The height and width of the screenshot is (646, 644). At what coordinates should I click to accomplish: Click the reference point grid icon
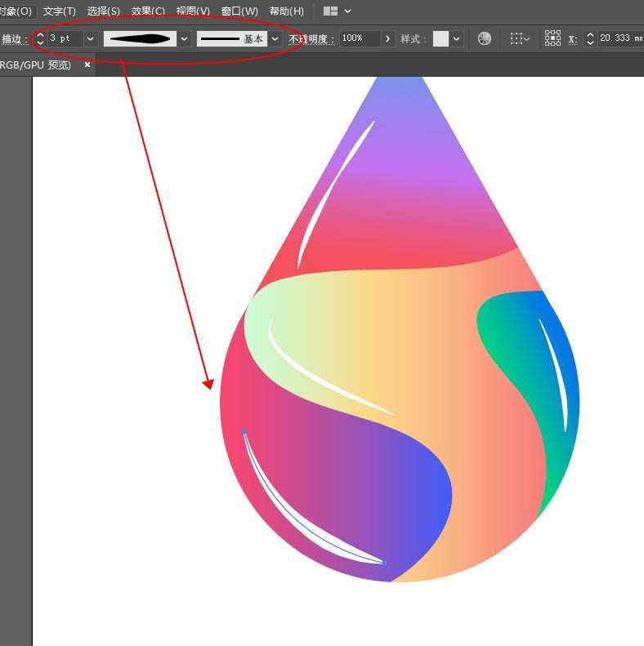tap(552, 38)
